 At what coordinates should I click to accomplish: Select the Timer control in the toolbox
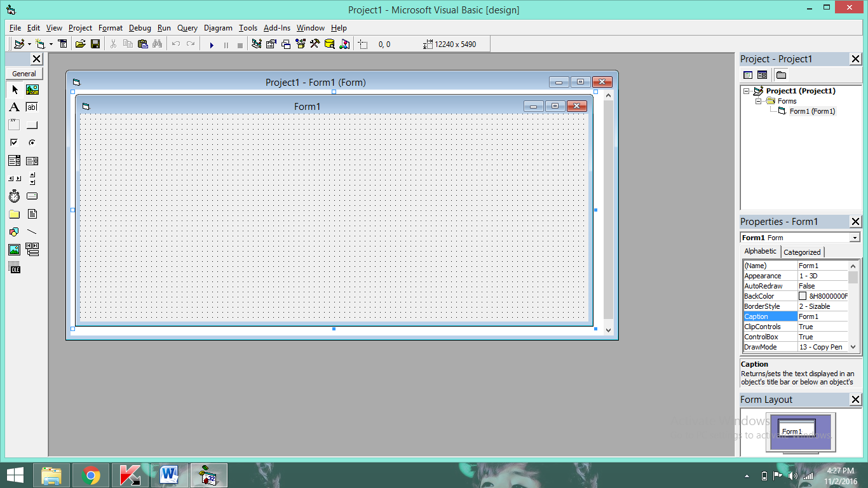pyautogui.click(x=14, y=196)
